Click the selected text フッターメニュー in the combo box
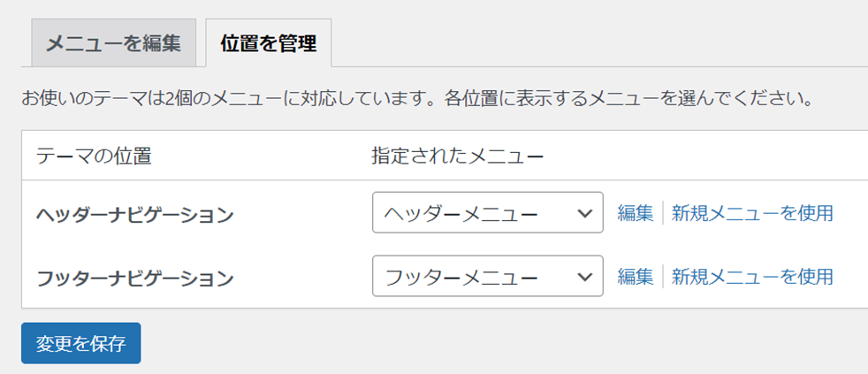 pos(461,278)
